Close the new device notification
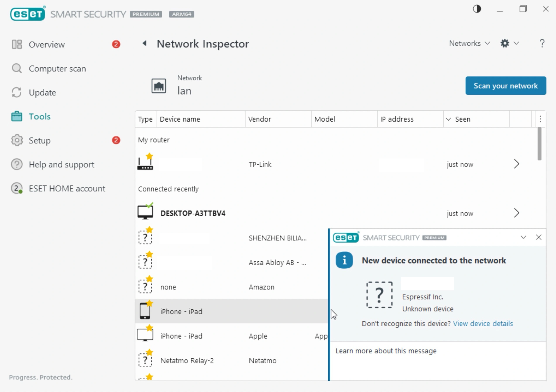Viewport: 556px width, 392px height. pos(539,237)
